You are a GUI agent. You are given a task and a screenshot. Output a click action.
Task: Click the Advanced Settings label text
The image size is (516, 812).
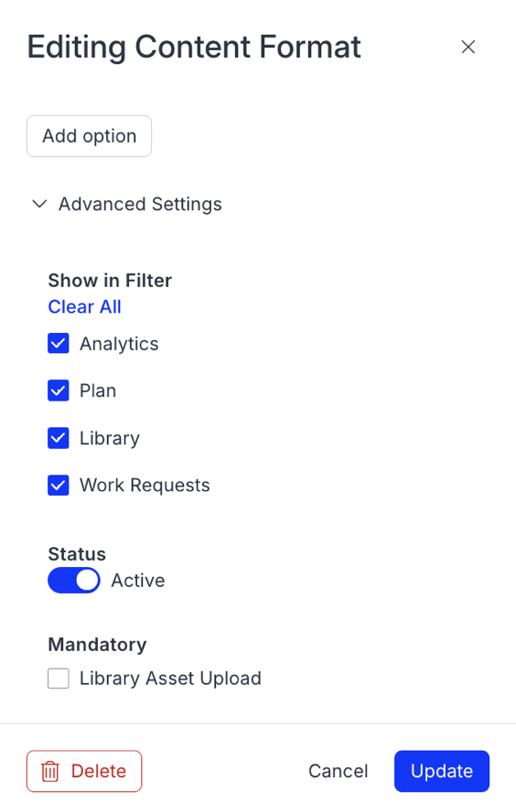click(140, 204)
